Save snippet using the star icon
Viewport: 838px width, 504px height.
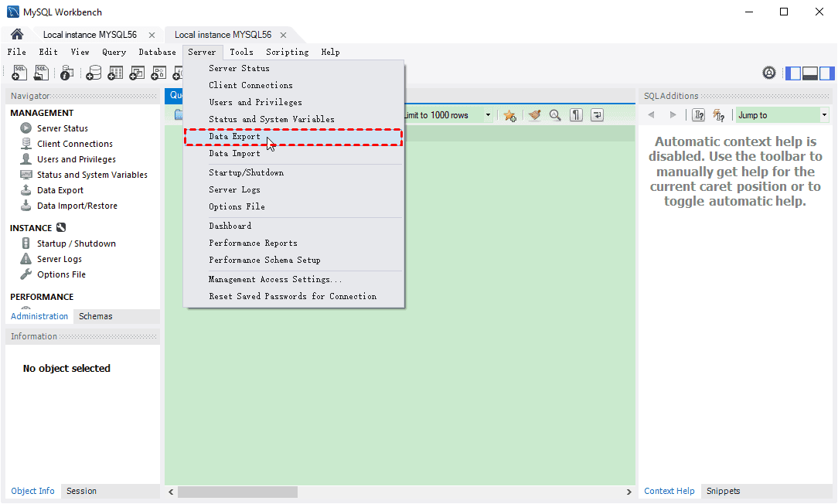(509, 115)
